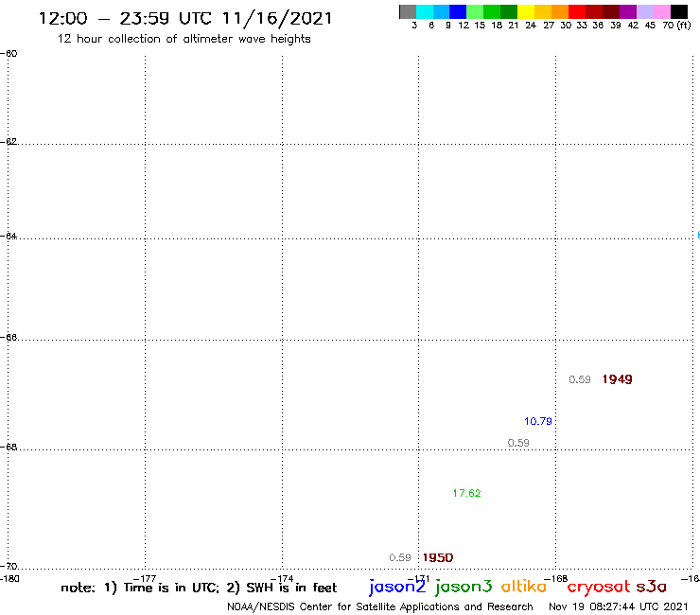Click the timestamp "Nov 19 08:27:44 UTC 2021"

pyautogui.click(x=619, y=606)
